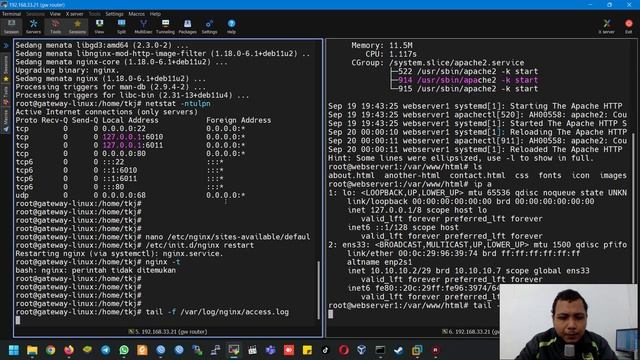
Task: Click the '127.0.0.1:6010' address in netstat output
Action: (x=132, y=137)
